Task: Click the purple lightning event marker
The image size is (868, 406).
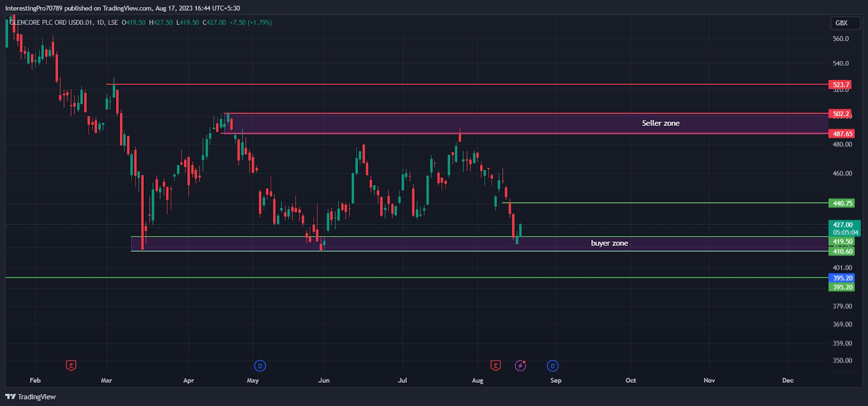Action: click(x=521, y=366)
